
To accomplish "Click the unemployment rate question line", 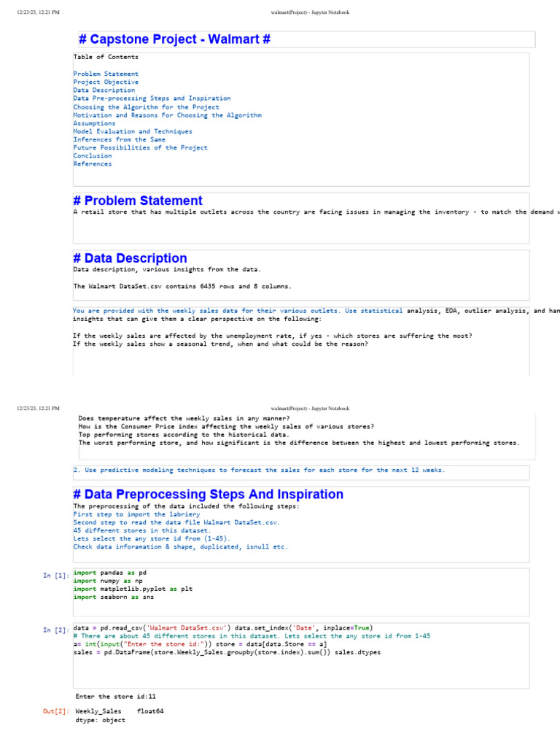I will [x=273, y=336].
